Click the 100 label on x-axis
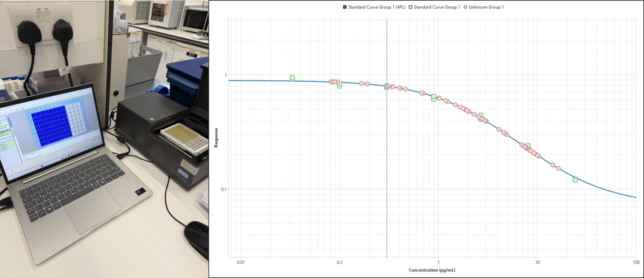This screenshot has height=278, width=644. point(636,262)
